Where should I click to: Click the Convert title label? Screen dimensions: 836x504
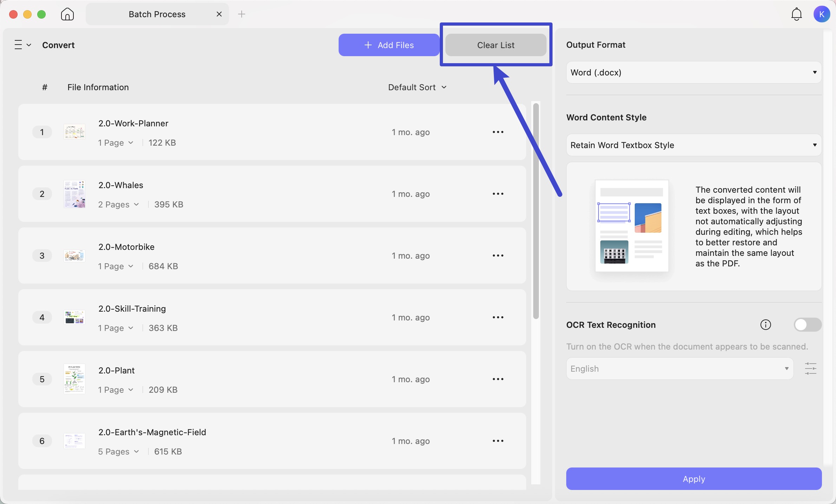pyautogui.click(x=58, y=45)
